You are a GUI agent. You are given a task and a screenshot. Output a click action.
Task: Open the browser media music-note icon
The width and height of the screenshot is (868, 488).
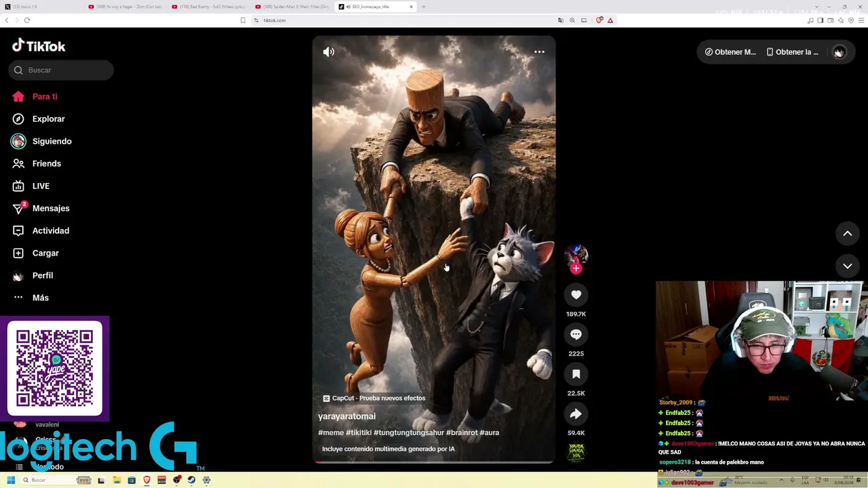pyautogui.click(x=810, y=20)
